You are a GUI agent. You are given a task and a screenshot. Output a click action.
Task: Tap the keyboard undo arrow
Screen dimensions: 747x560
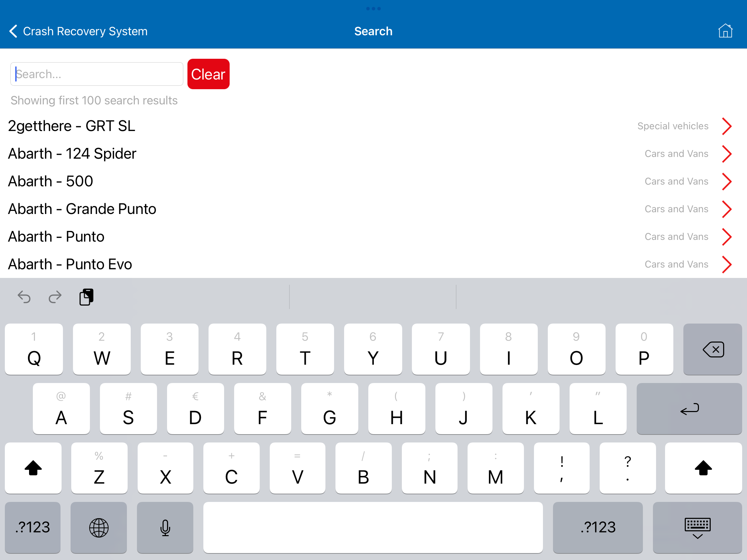(x=24, y=297)
